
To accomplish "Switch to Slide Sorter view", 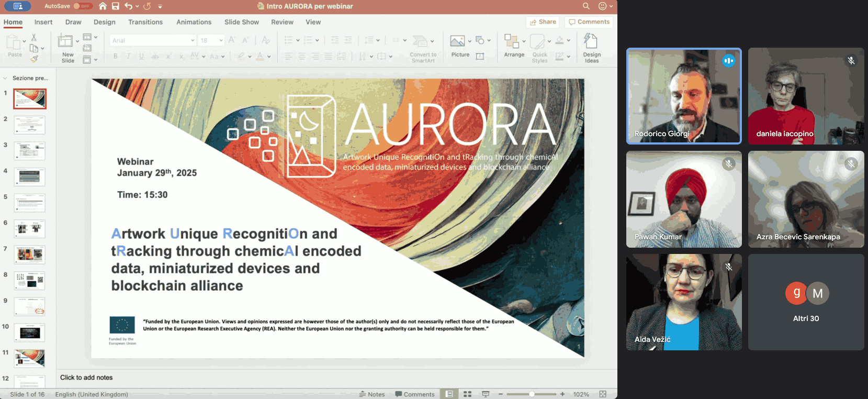I will (x=468, y=394).
